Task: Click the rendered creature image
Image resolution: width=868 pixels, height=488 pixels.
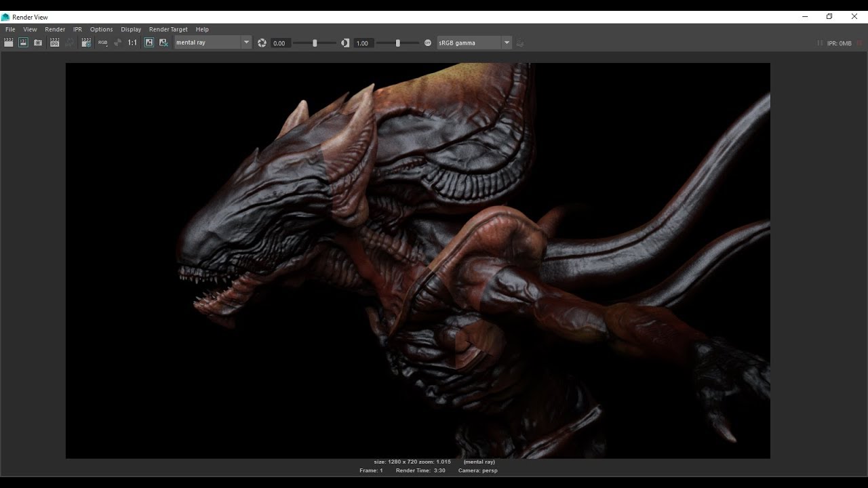Action: (x=418, y=261)
